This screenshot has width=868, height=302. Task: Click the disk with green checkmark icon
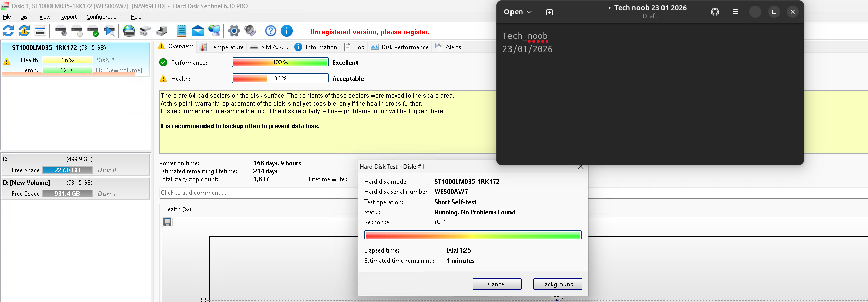point(93,31)
